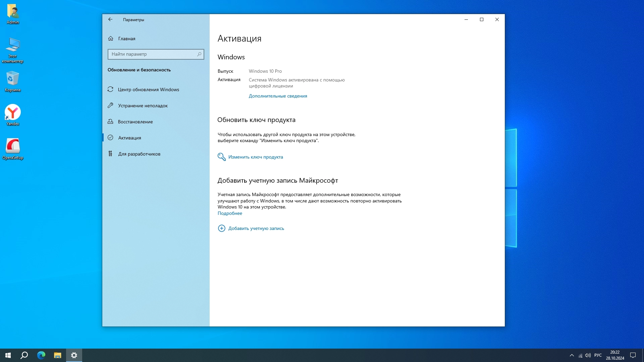Open the Recycle Bin (Корзина)

(13, 79)
